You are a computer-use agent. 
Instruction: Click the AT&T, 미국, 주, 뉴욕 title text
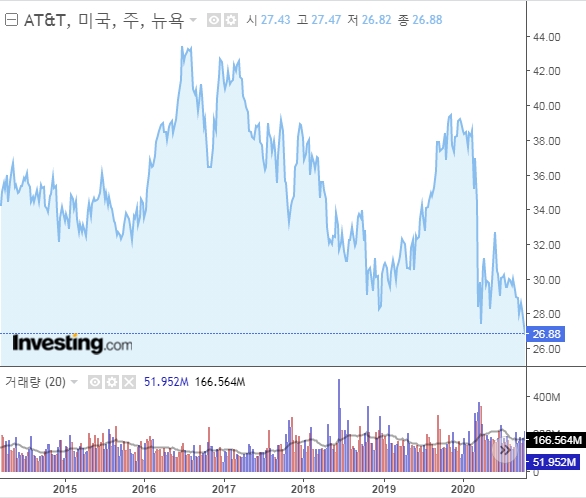104,20
